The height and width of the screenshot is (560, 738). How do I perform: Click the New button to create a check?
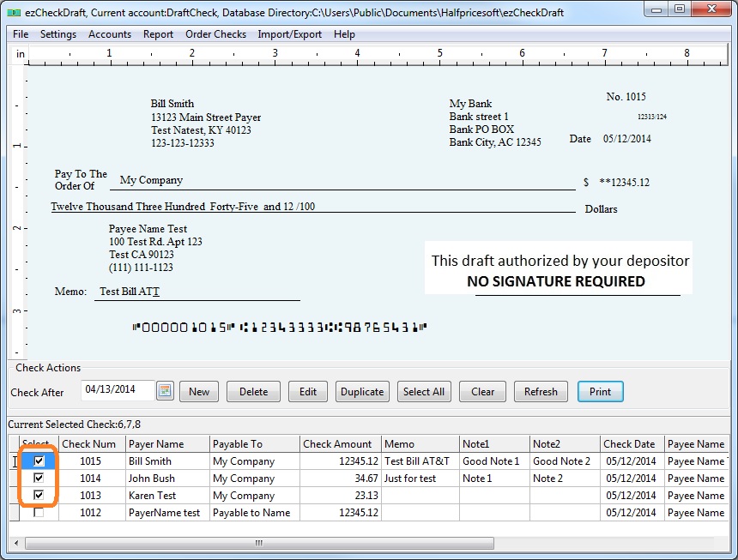point(198,391)
